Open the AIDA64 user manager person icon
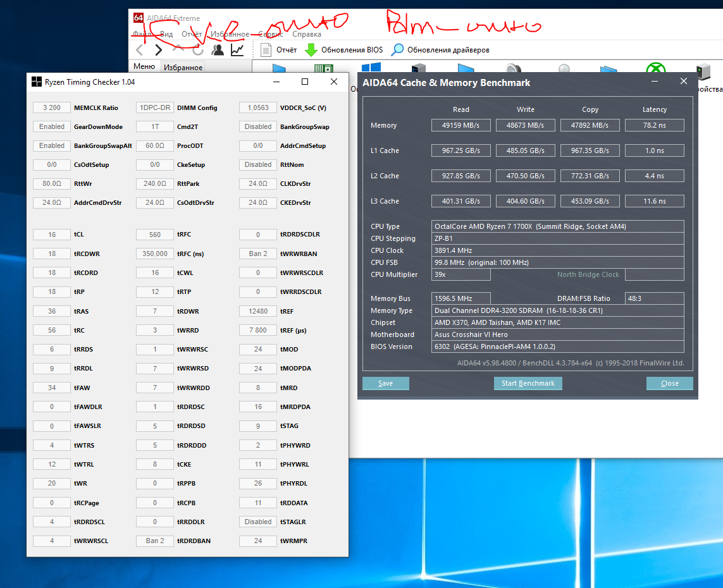 click(218, 50)
